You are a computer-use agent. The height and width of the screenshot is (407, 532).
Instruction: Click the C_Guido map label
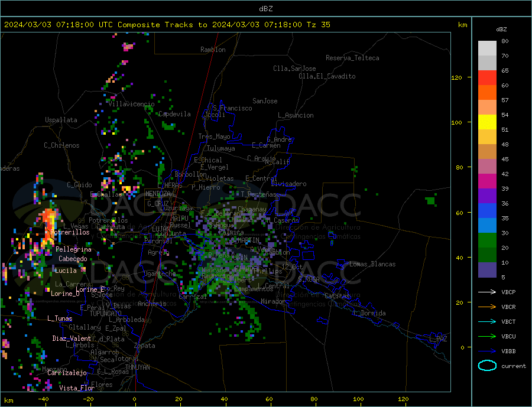click(x=79, y=185)
